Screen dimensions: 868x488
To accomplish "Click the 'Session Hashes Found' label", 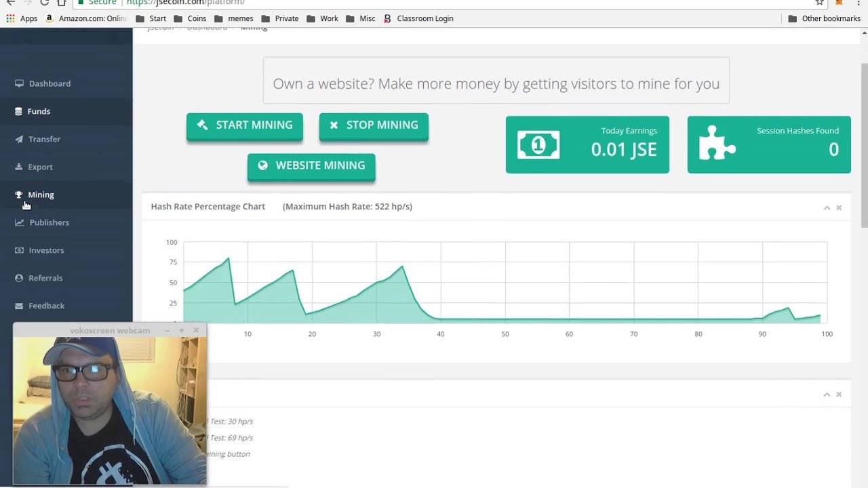I will tap(797, 131).
